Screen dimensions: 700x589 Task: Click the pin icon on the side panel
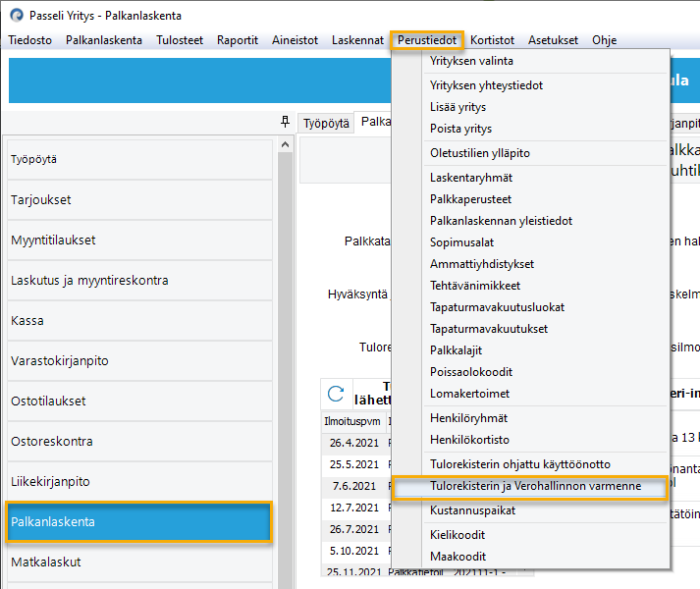click(285, 122)
